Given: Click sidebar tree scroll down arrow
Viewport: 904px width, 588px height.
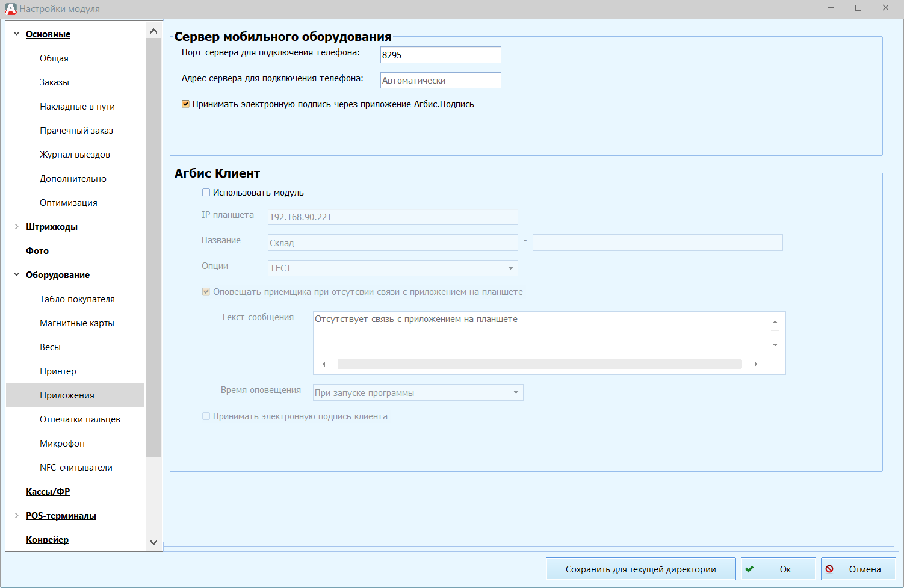Looking at the screenshot, I should 153,542.
